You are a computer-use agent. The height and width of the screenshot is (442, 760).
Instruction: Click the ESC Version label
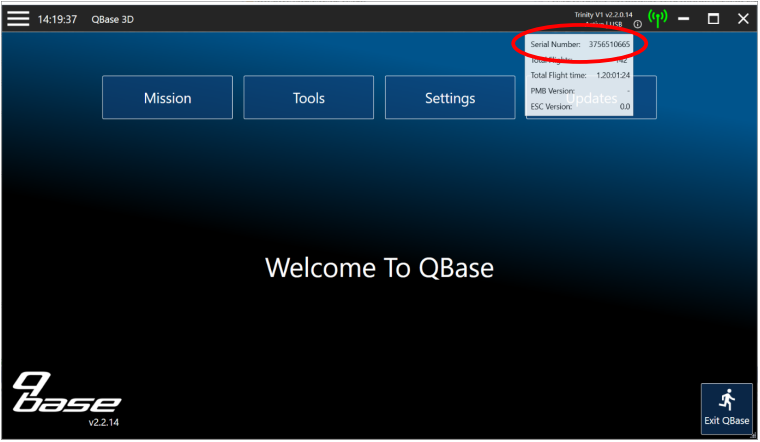pyautogui.click(x=551, y=106)
